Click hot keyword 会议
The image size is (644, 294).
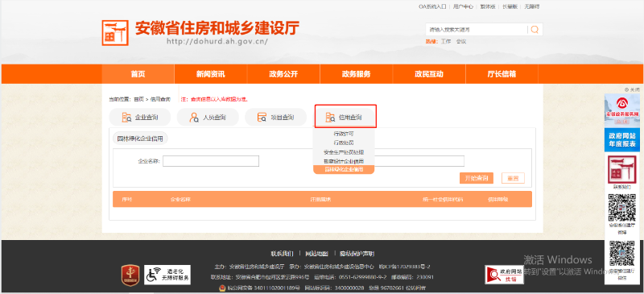(x=460, y=42)
